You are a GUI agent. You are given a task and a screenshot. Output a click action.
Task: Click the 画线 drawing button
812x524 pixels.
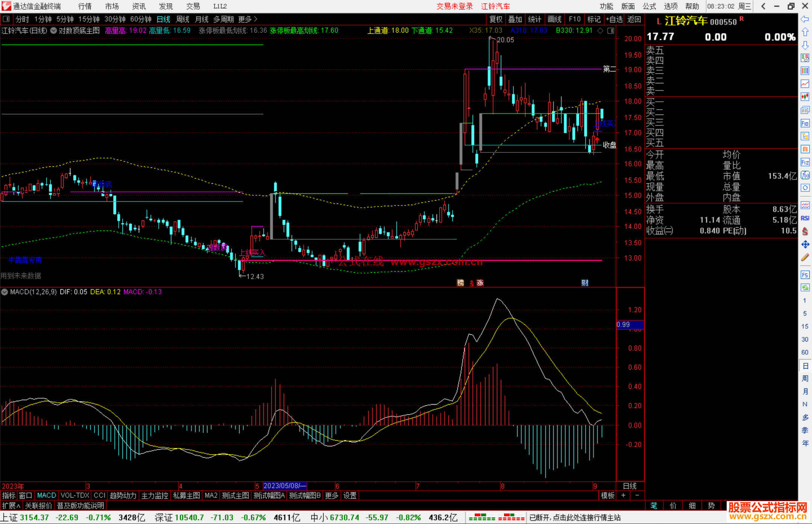[x=554, y=19]
